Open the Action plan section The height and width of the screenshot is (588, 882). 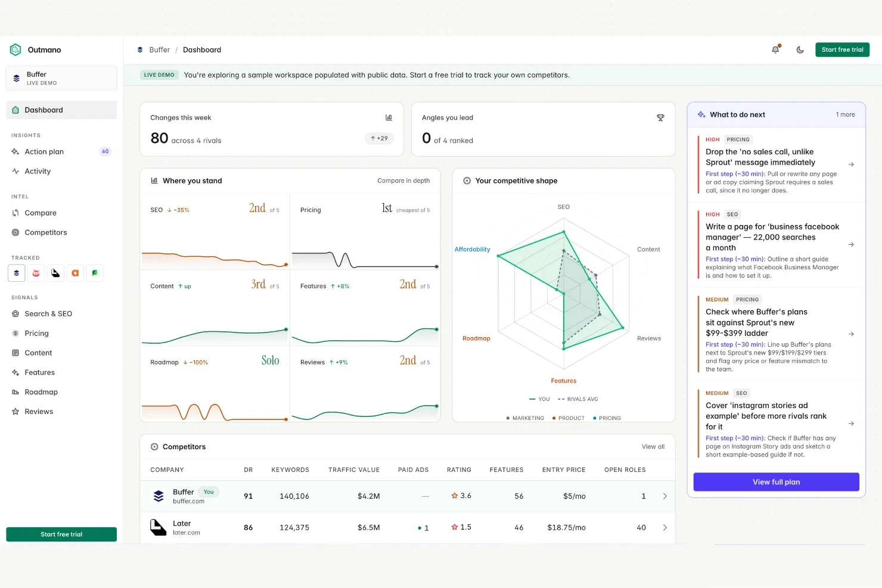61,152
